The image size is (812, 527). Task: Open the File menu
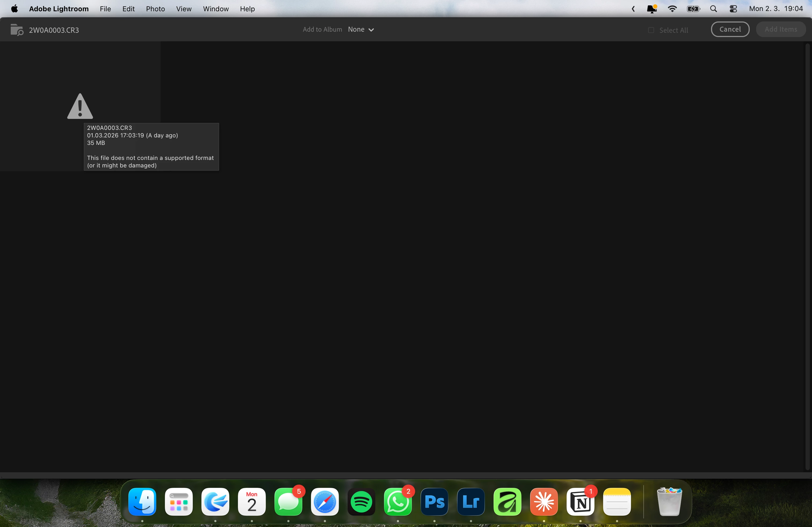(x=105, y=9)
